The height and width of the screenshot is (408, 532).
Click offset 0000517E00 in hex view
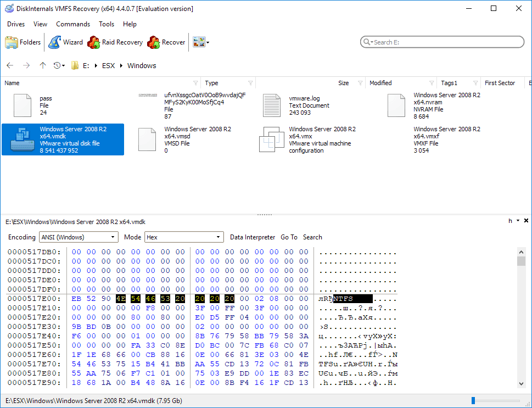point(34,299)
